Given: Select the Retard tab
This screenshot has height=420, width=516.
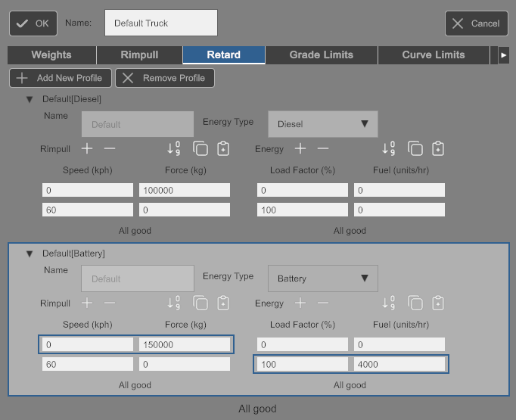Looking at the screenshot, I should pos(224,55).
